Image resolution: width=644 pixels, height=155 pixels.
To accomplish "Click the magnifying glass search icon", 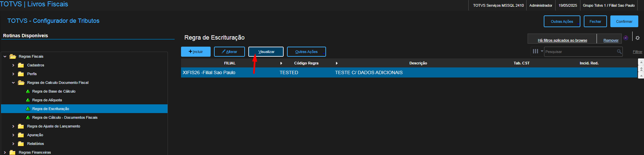I will tap(619, 52).
